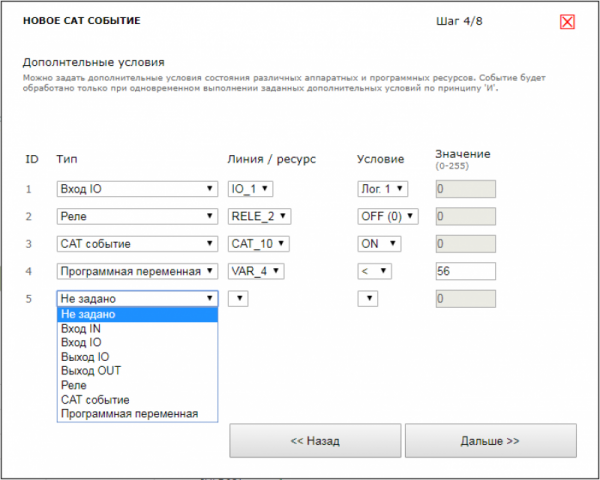Click the value field containing 56
The height and width of the screenshot is (480, 600).
coord(466,271)
